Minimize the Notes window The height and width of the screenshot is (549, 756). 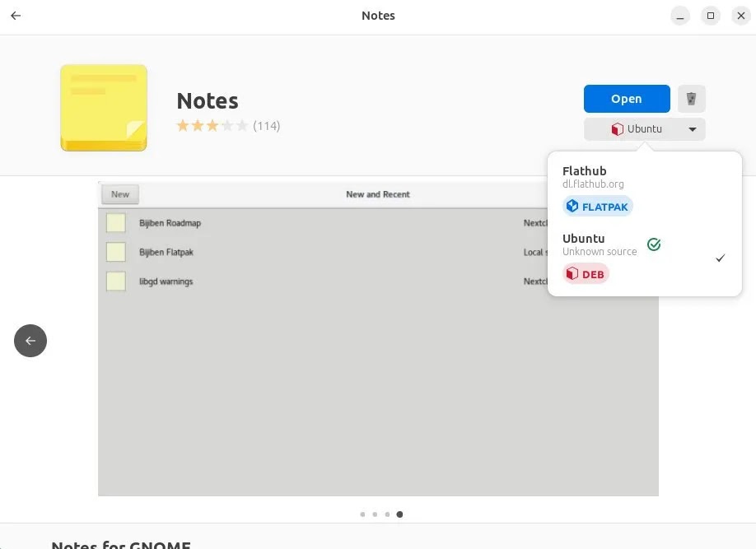click(679, 16)
